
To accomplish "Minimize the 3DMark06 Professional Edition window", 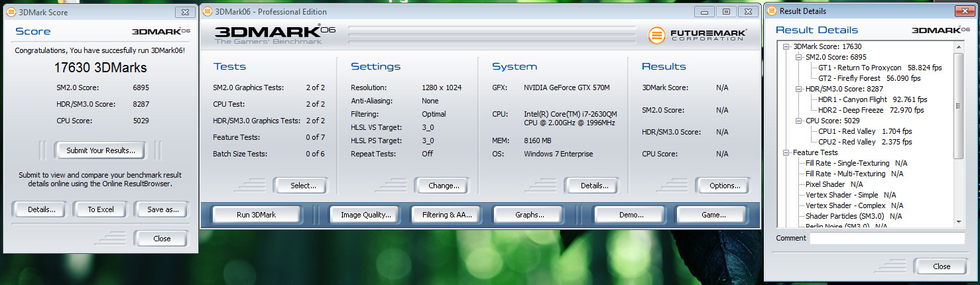I will tap(704, 11).
